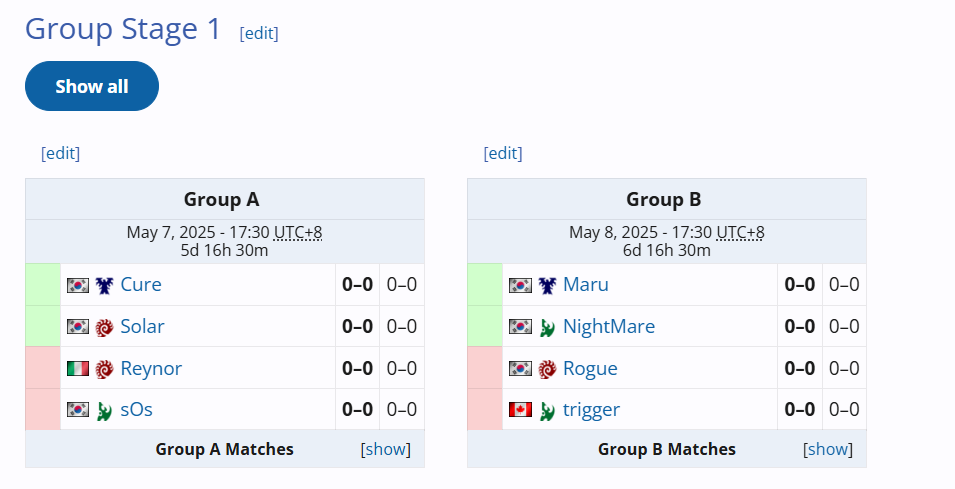Click the Zerg race icon beside Rogue
Image resolution: width=955 pixels, height=489 pixels.
[547, 368]
